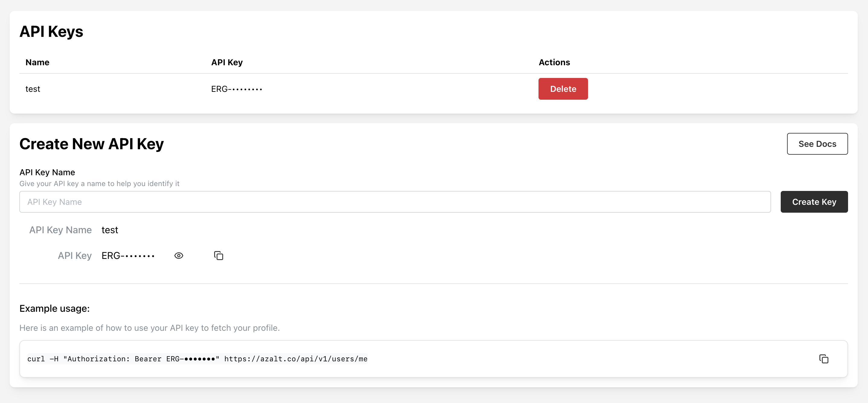Image resolution: width=868 pixels, height=403 pixels.
Task: Click the 'Give your API key a name' hint
Action: (99, 184)
